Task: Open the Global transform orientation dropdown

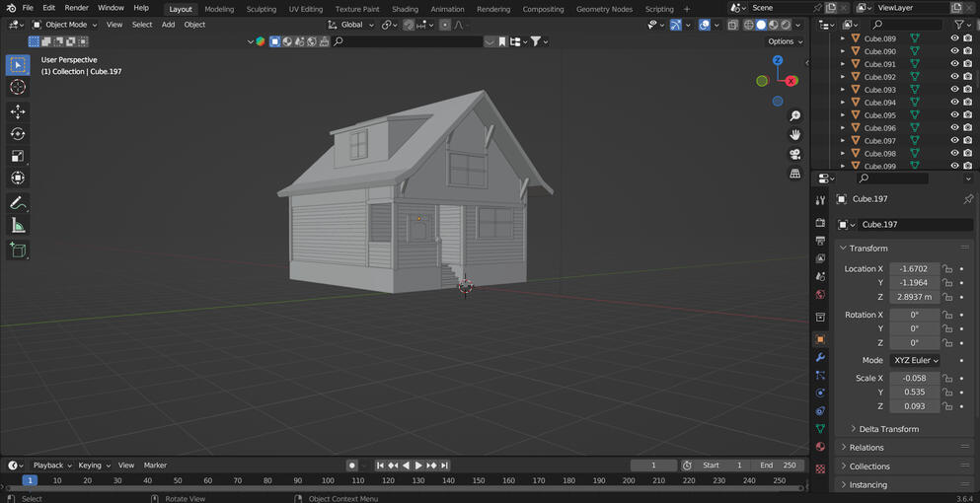Action: [350, 25]
